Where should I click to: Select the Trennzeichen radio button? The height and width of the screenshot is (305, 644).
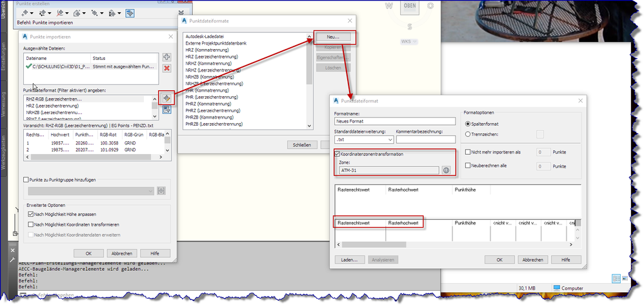click(467, 134)
